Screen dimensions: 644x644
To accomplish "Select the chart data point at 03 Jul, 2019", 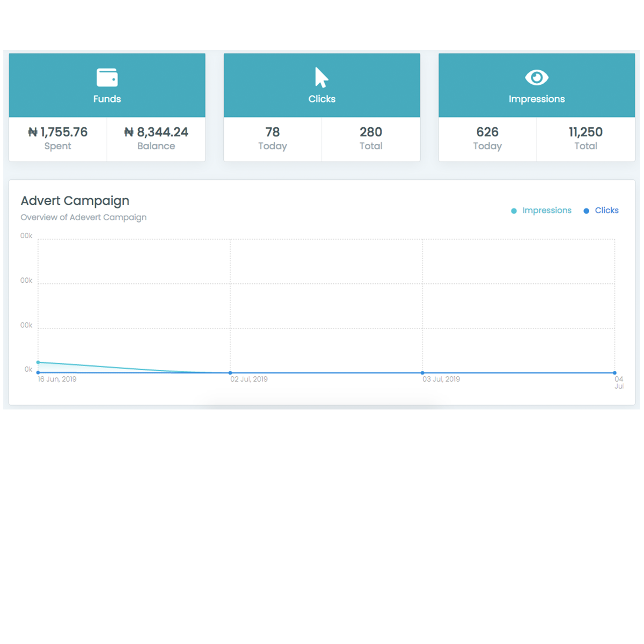I will tap(422, 372).
